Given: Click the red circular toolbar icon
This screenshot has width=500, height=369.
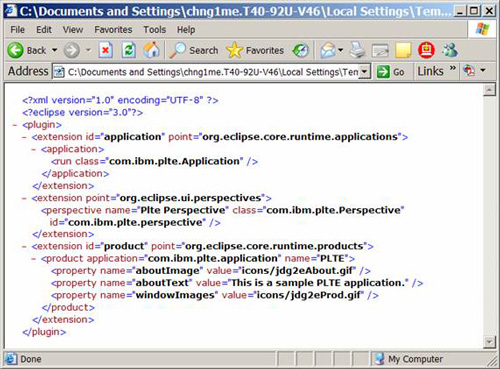Looking at the screenshot, I should [x=426, y=50].
